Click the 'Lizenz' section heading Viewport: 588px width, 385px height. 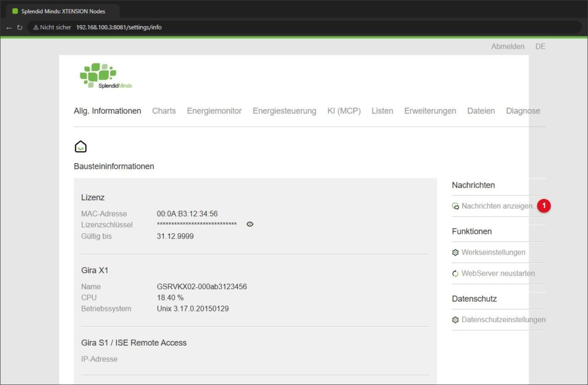pyautogui.click(x=92, y=197)
